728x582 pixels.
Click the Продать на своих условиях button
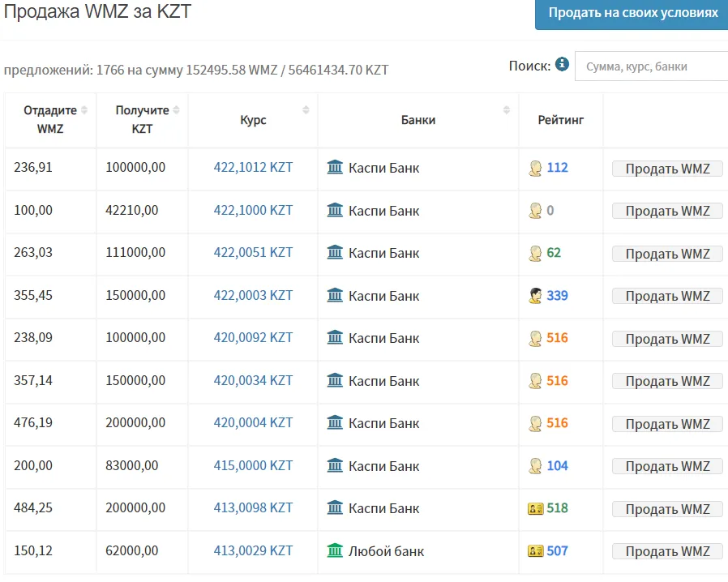[x=632, y=14]
